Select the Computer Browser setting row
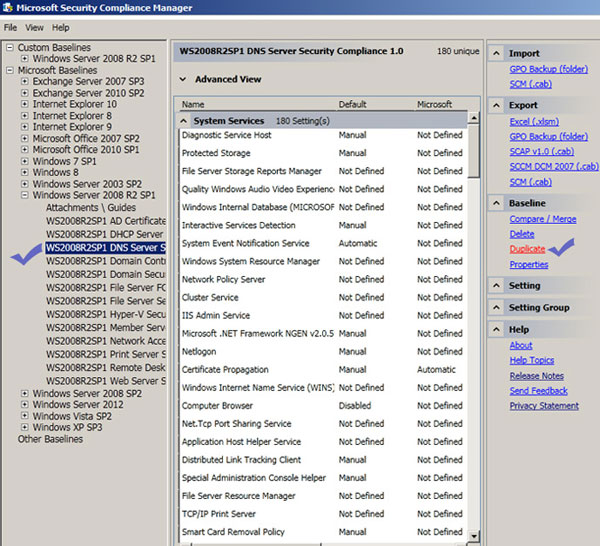Viewport: 600px width, 546px height. tap(323, 406)
